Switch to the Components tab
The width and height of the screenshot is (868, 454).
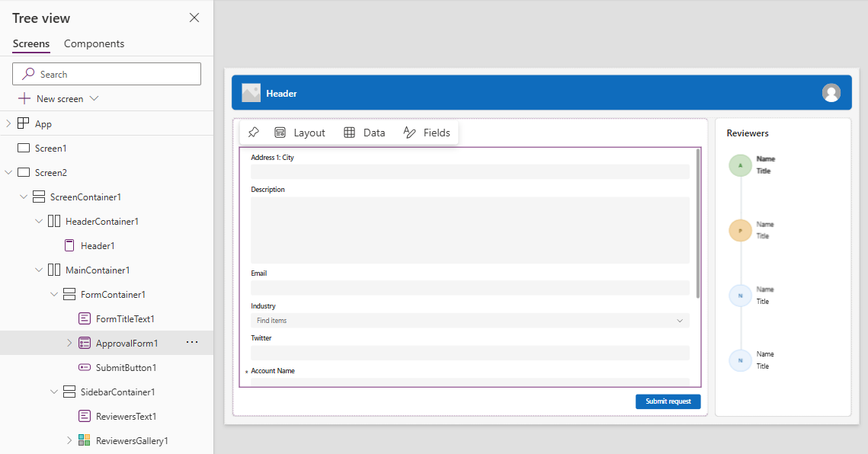(x=94, y=43)
